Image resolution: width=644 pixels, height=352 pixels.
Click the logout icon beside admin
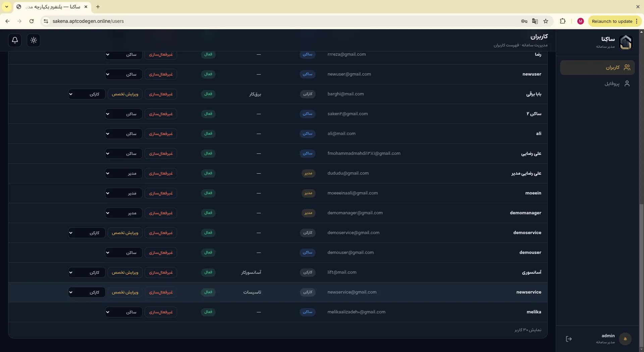[x=569, y=339]
